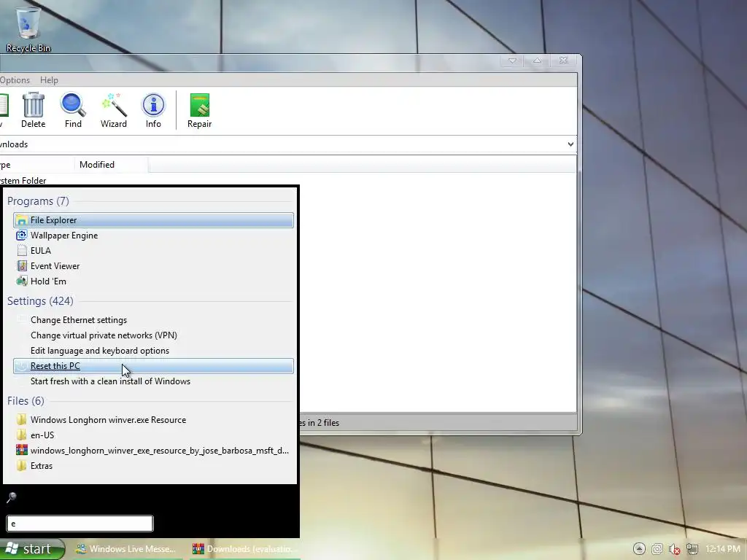Launch Event Viewer from search results

click(153, 265)
